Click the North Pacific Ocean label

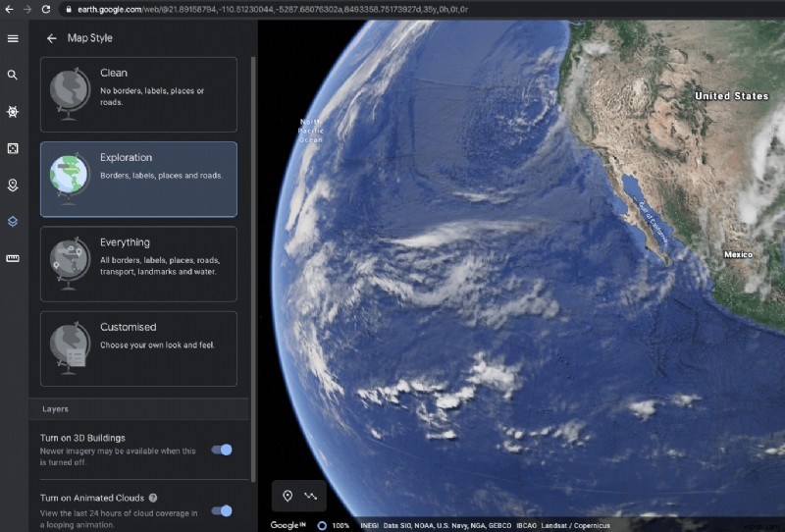[x=311, y=131]
